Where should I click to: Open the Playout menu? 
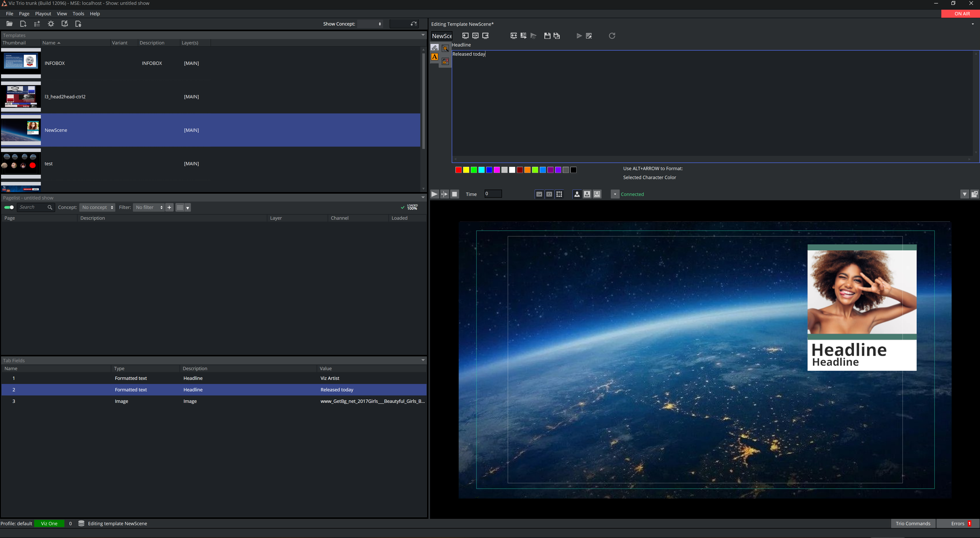[43, 14]
